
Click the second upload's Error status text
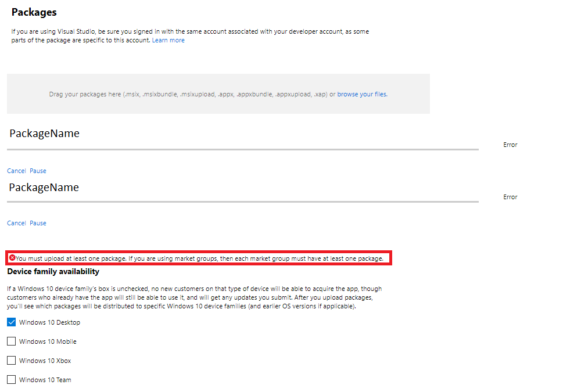click(510, 197)
